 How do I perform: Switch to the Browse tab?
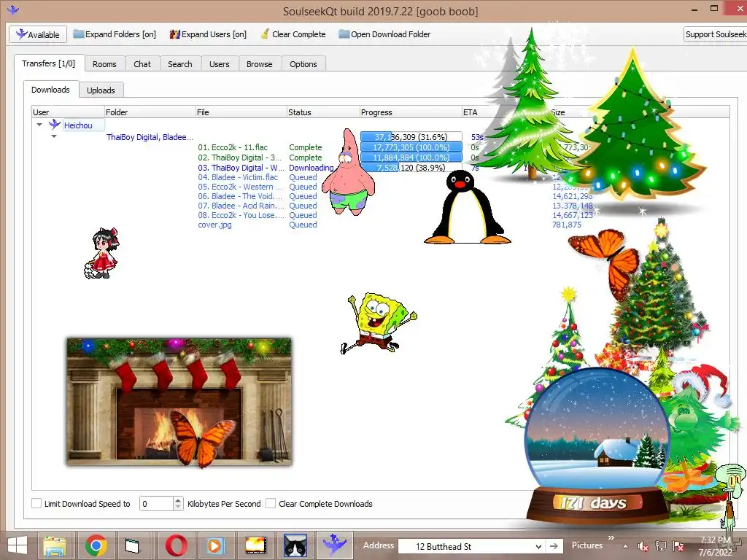[260, 64]
